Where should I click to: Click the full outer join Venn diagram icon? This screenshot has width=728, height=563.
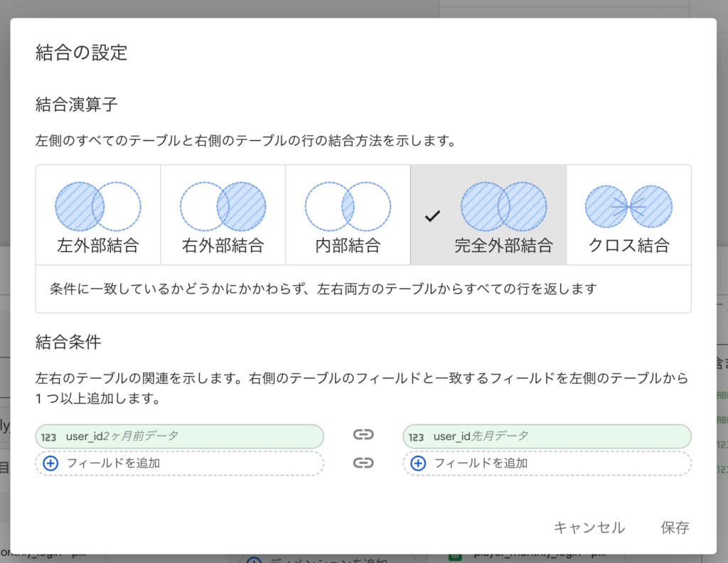tap(503, 207)
